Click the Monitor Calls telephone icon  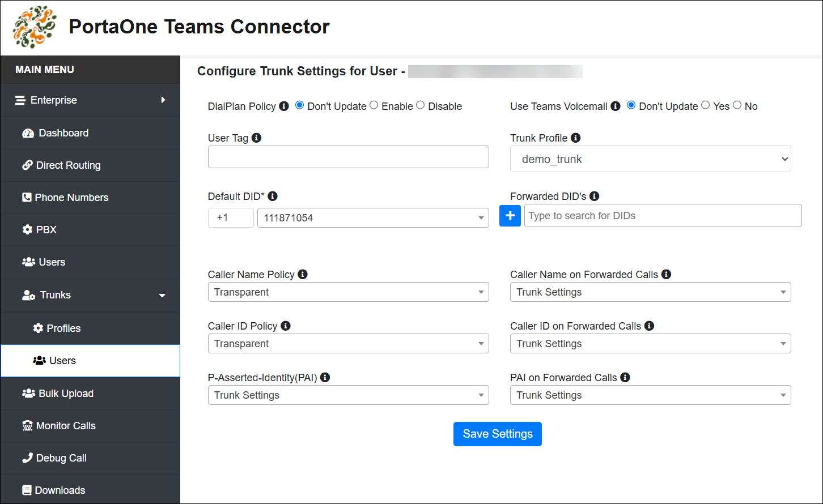(x=27, y=426)
